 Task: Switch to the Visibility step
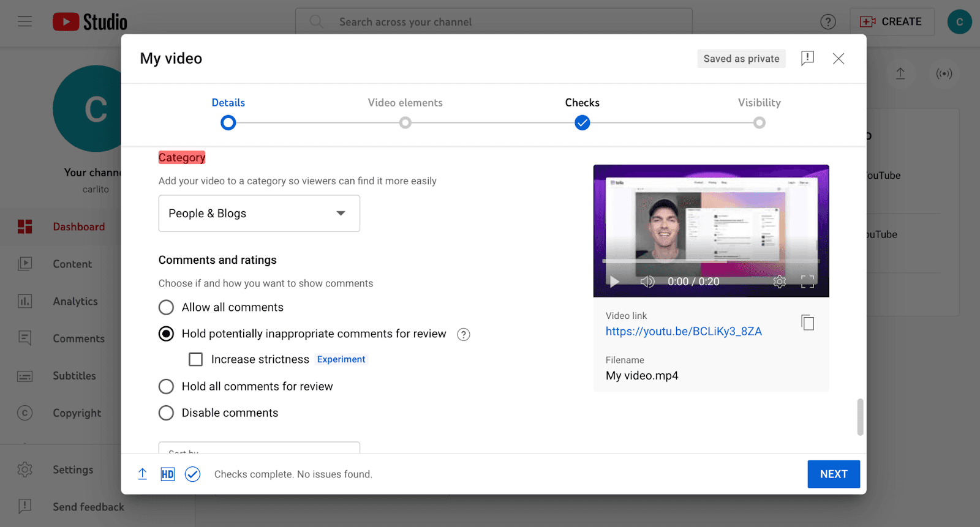[759, 122]
